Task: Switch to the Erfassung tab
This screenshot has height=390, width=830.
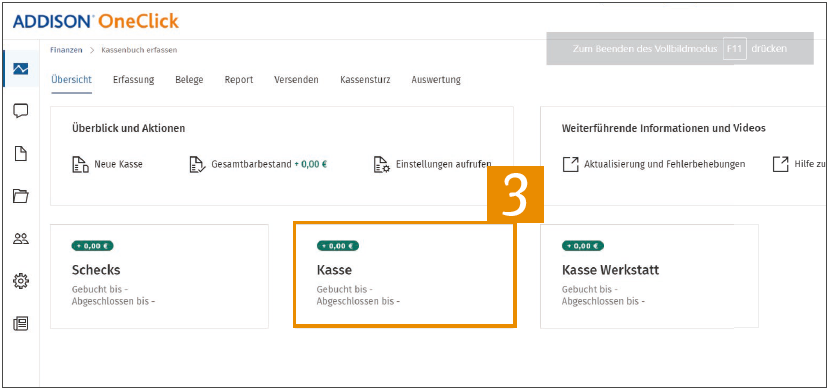Action: point(133,80)
